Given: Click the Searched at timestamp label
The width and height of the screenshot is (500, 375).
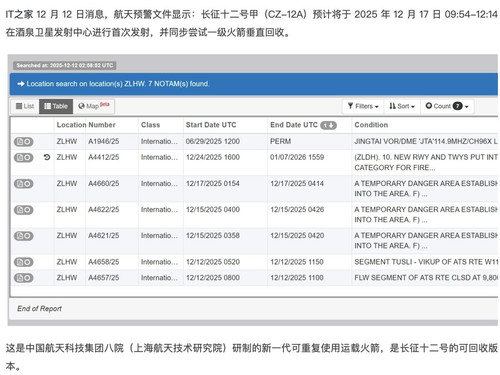Looking at the screenshot, I should 65,65.
